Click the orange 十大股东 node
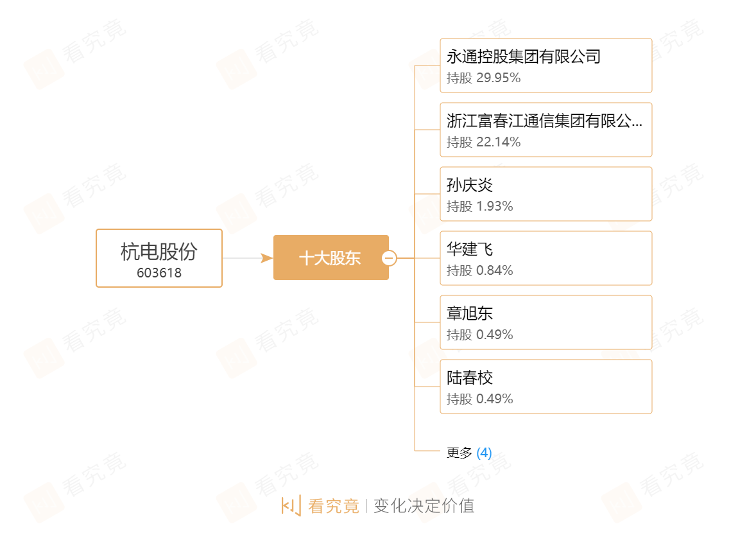 [330, 258]
